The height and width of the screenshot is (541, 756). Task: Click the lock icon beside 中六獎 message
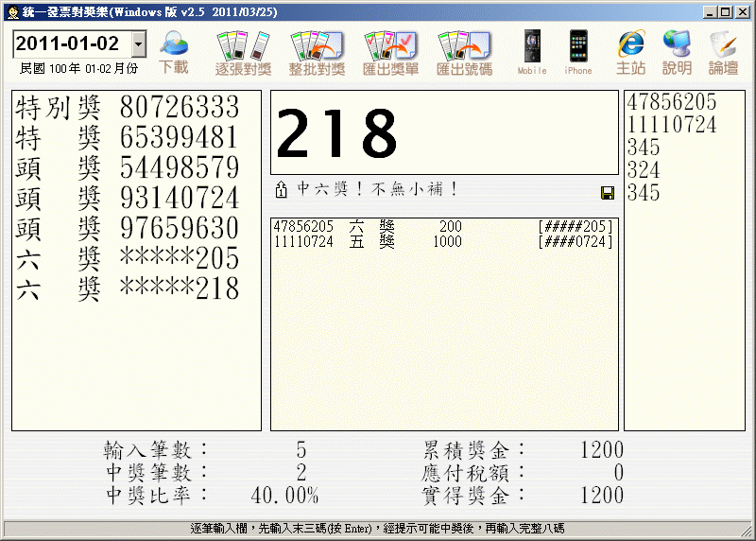[x=281, y=190]
